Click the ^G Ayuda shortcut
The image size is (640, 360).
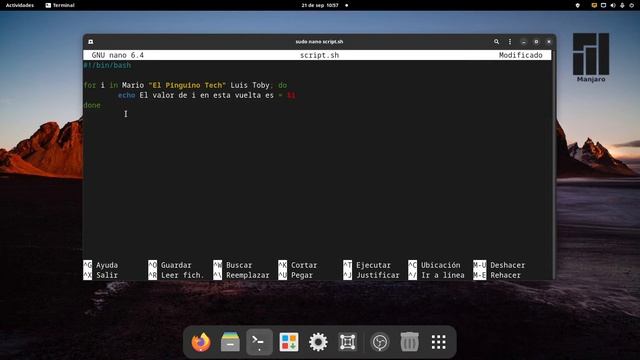tap(101, 265)
